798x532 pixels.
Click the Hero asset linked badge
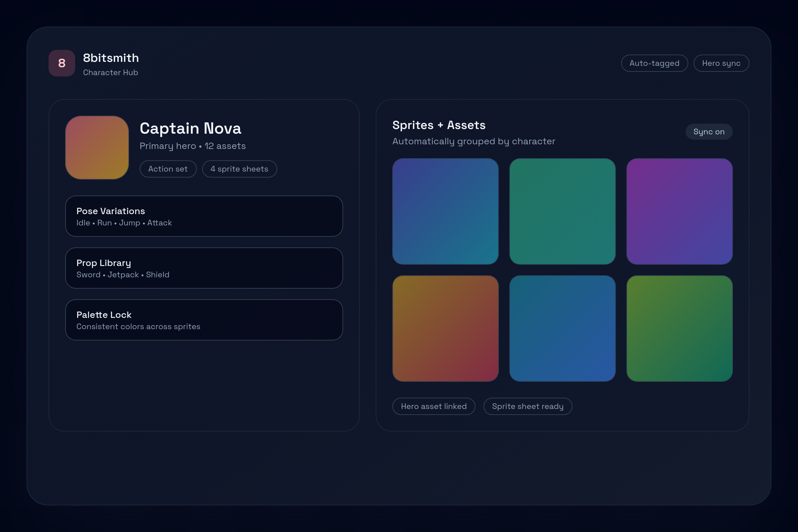(434, 406)
